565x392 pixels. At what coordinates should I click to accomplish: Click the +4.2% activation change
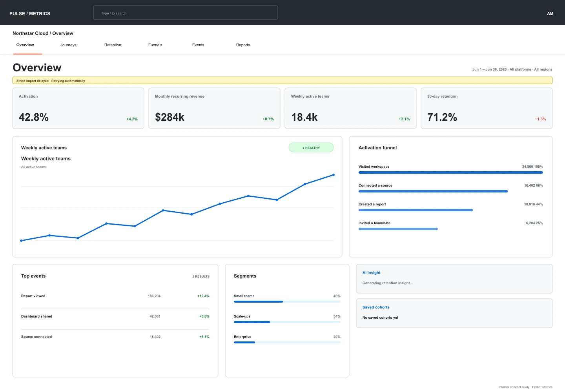(x=132, y=119)
